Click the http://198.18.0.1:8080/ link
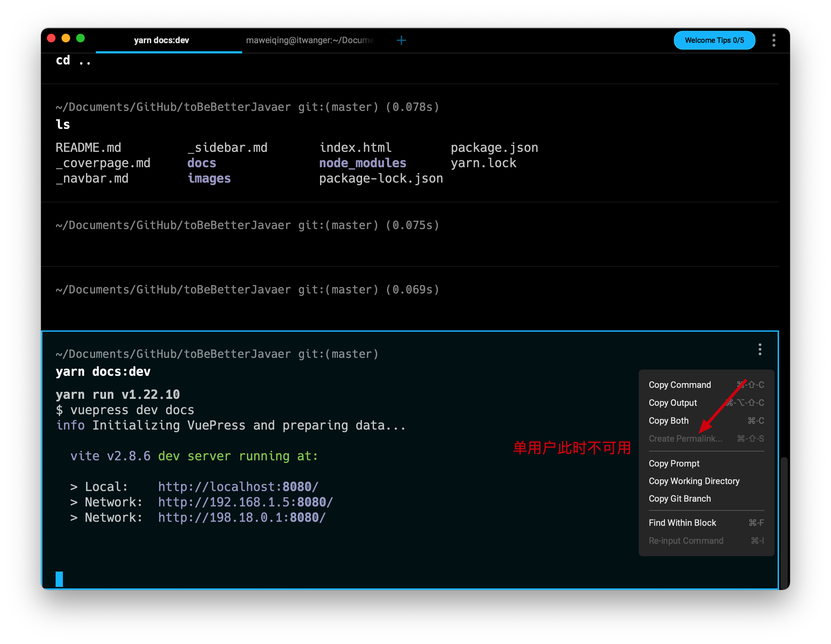This screenshot has height=644, width=831. tap(242, 518)
